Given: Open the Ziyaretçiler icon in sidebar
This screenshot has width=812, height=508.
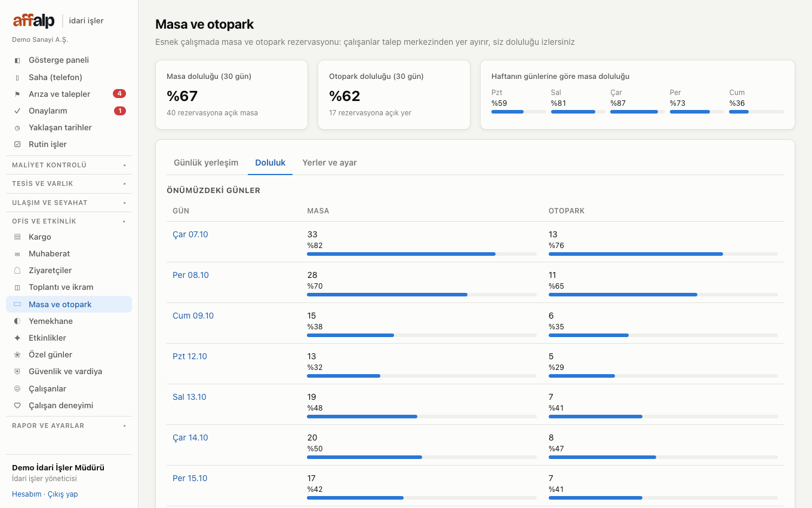Looking at the screenshot, I should click(17, 271).
